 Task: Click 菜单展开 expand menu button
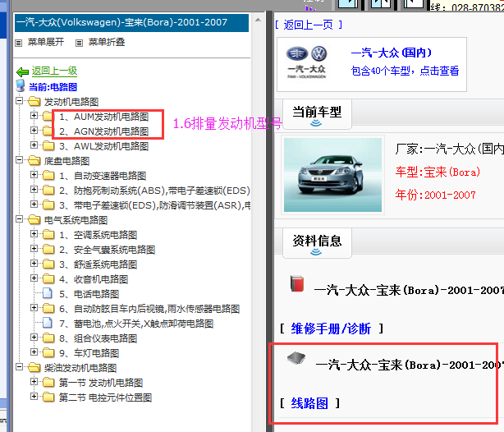coord(46,42)
